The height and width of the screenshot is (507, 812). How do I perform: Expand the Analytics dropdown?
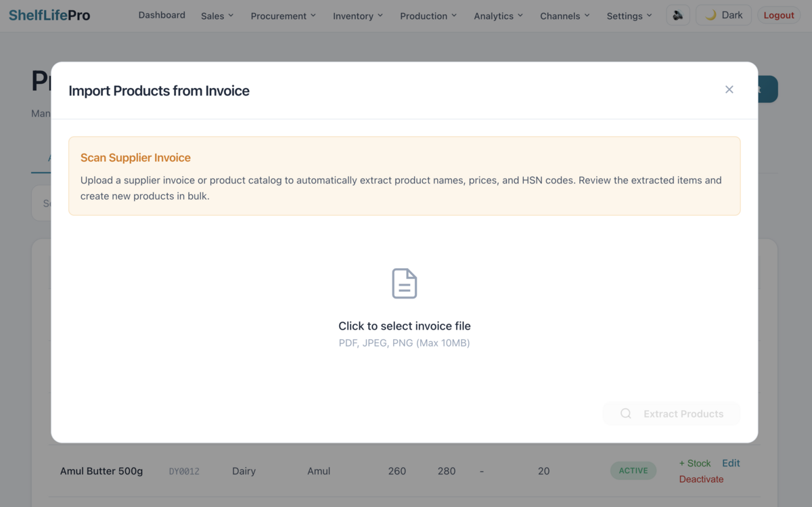pyautogui.click(x=497, y=16)
